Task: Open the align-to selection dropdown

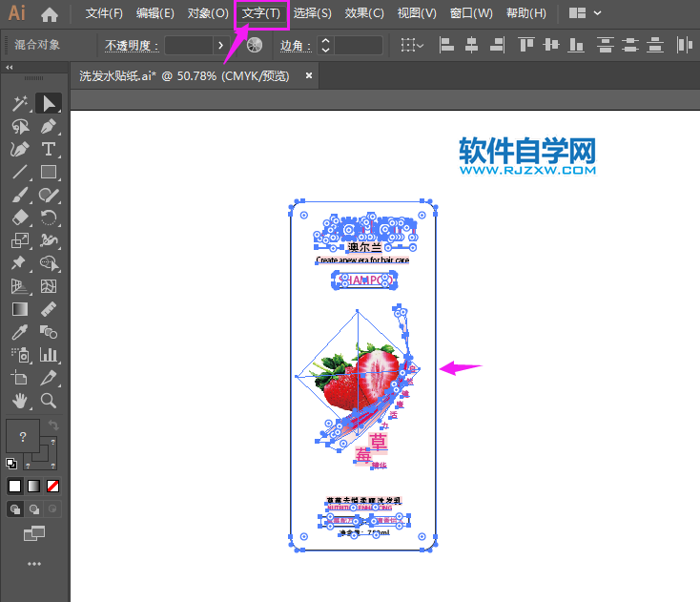Action: pyautogui.click(x=412, y=45)
